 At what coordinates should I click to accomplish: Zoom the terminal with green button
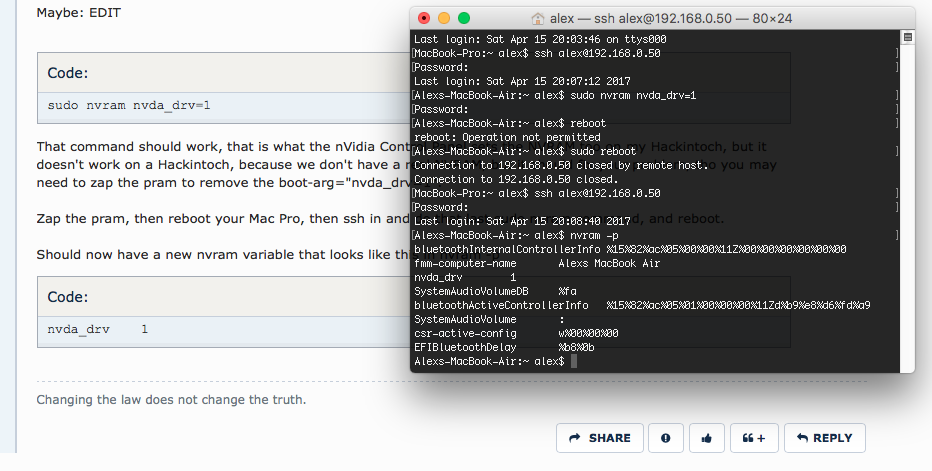click(x=464, y=18)
